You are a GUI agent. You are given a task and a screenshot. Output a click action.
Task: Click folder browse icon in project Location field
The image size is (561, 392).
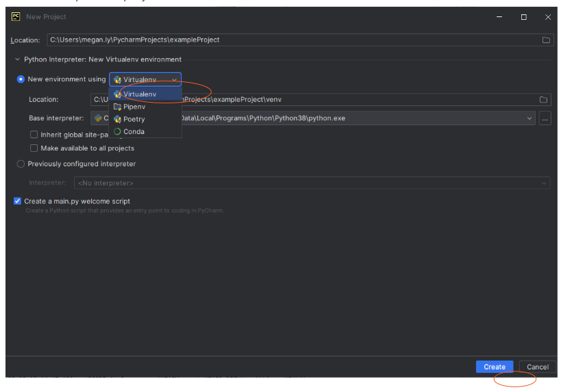tap(546, 40)
